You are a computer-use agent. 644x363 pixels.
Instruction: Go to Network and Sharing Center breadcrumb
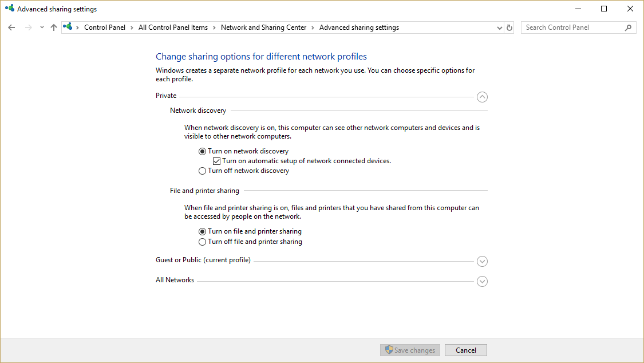click(x=264, y=27)
